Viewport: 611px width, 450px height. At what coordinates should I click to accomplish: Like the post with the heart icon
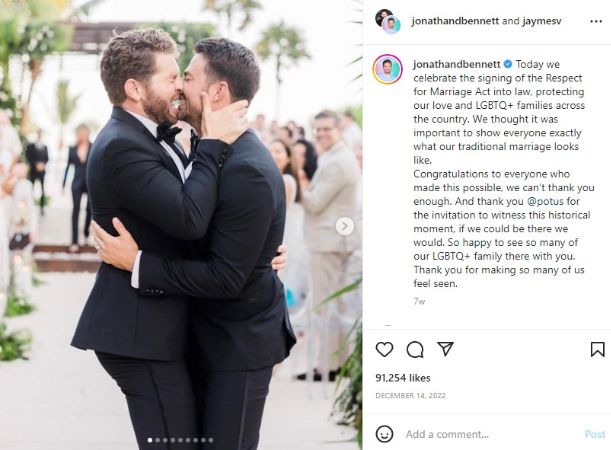[x=384, y=349]
